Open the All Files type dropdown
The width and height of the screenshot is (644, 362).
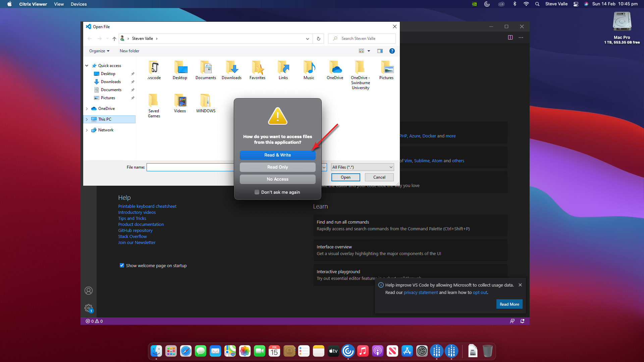point(362,167)
